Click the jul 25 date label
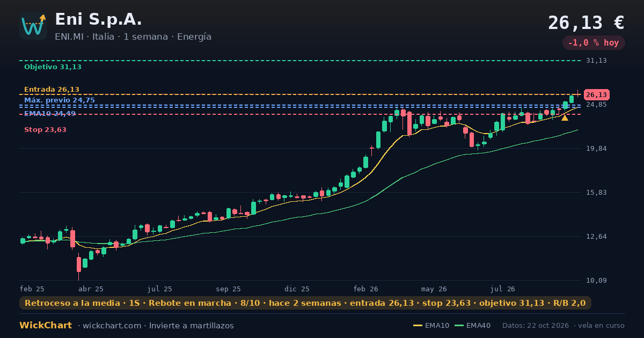The height and width of the screenshot is (338, 644). (160, 289)
